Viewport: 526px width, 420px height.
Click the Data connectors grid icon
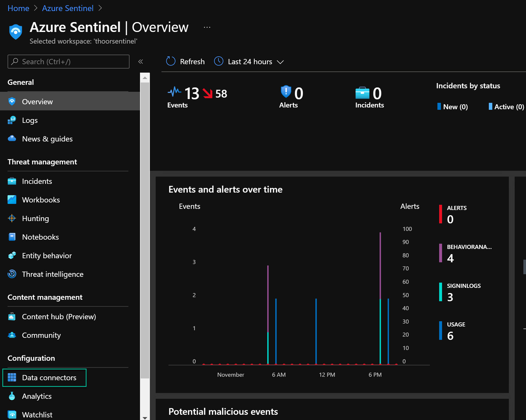(x=12, y=377)
